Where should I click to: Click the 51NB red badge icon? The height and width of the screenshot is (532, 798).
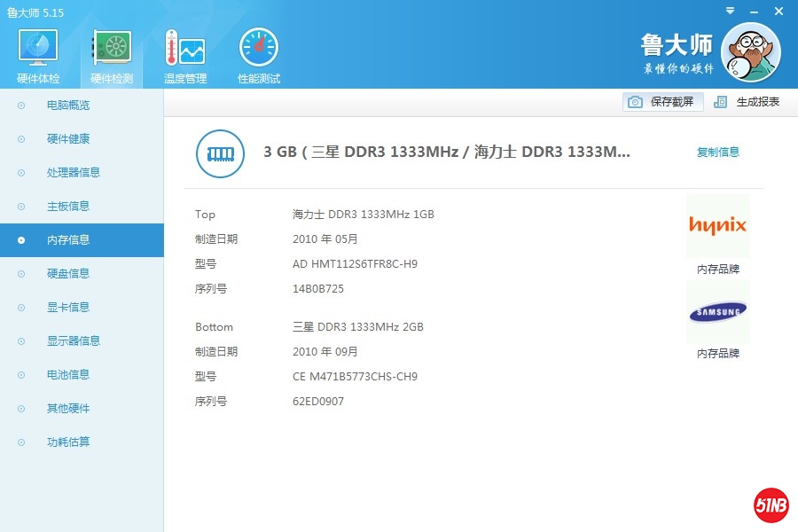click(x=771, y=505)
